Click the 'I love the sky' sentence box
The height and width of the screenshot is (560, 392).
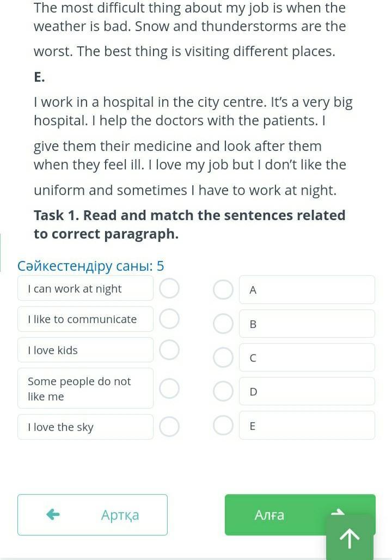(x=85, y=427)
